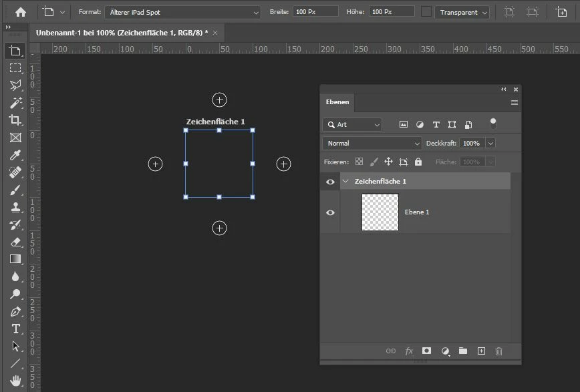Filter layers by shape layers
580x392 pixels.
[x=452, y=125]
